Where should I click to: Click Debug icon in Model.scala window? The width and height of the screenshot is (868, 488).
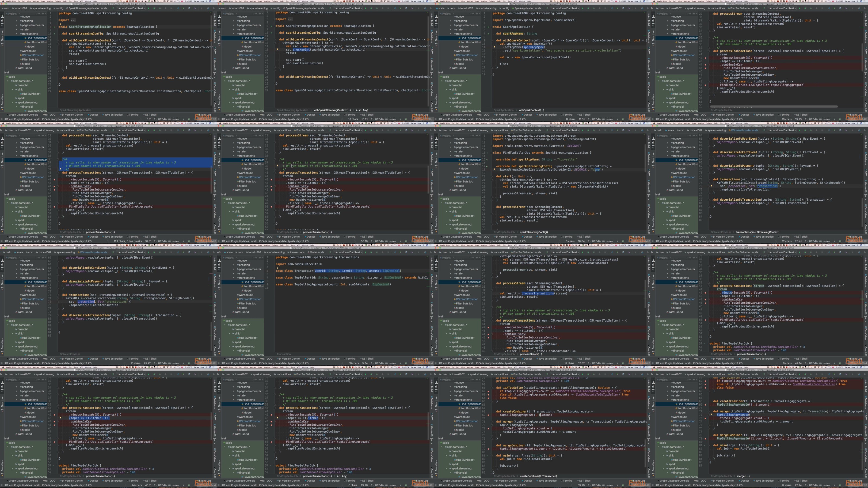coord(371,252)
